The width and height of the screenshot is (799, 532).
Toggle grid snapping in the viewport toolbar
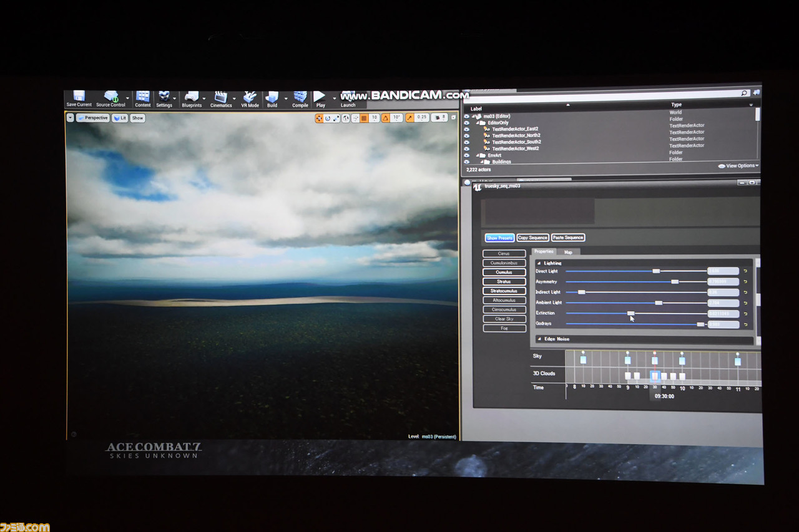point(365,118)
